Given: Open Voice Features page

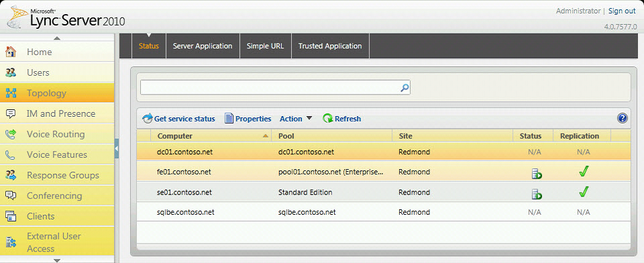Looking at the screenshot, I should (x=57, y=154).
